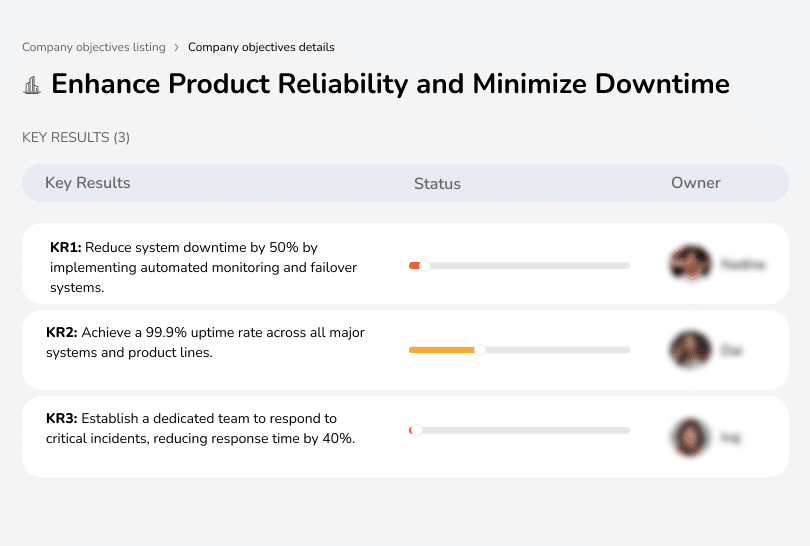Open the Company objectives listing breadcrumb
Screen dimensions: 810x546
[94, 47]
